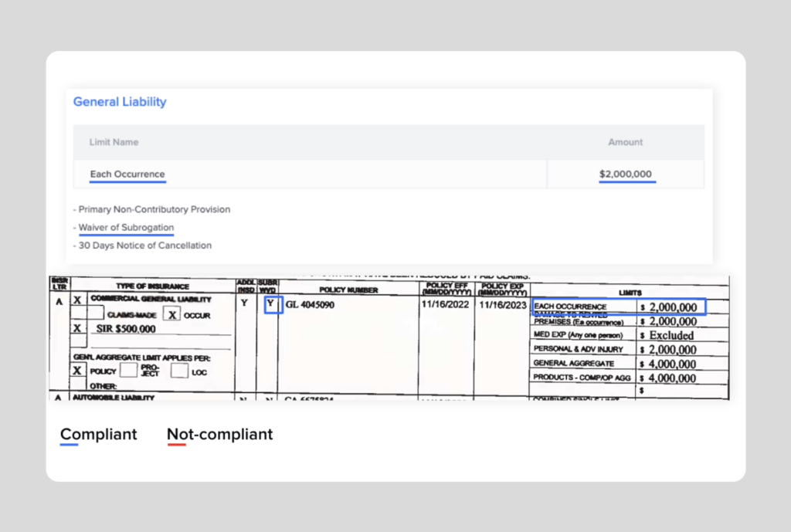Click the Compliant legend label
This screenshot has height=532, width=791.
pos(98,434)
